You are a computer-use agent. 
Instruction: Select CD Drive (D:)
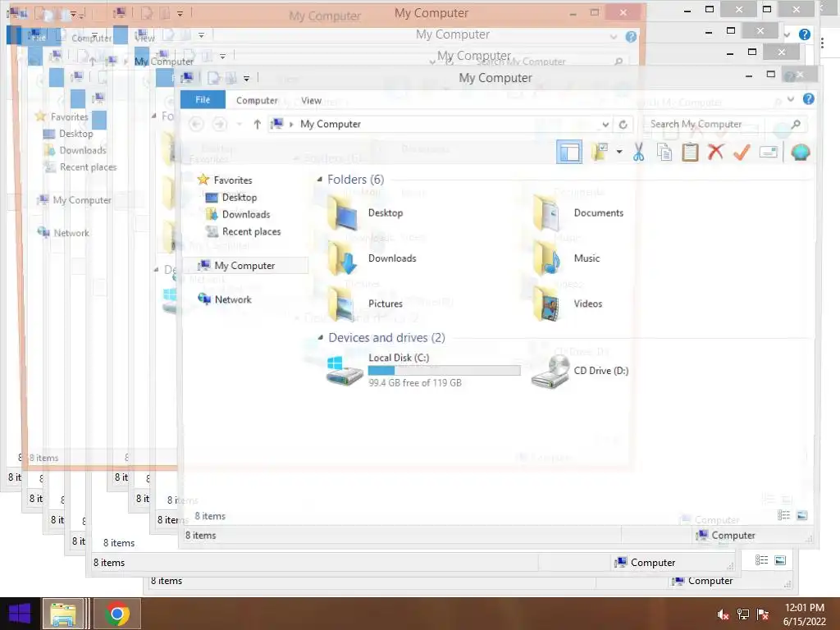tap(580, 370)
